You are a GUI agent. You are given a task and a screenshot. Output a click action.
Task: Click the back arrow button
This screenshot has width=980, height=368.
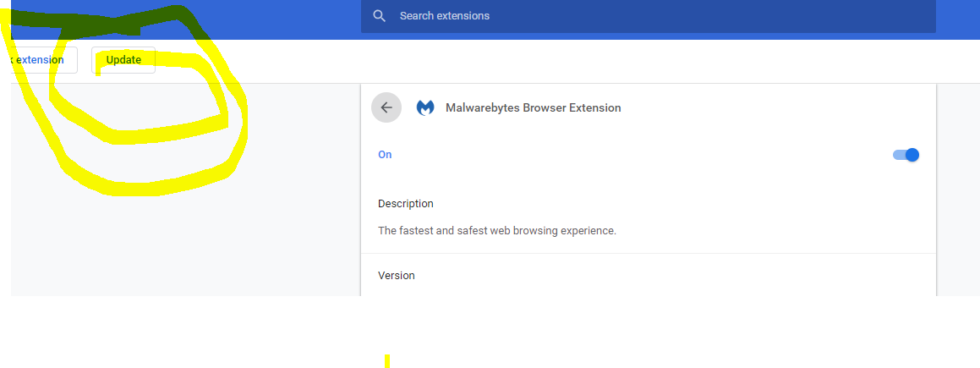tap(386, 107)
